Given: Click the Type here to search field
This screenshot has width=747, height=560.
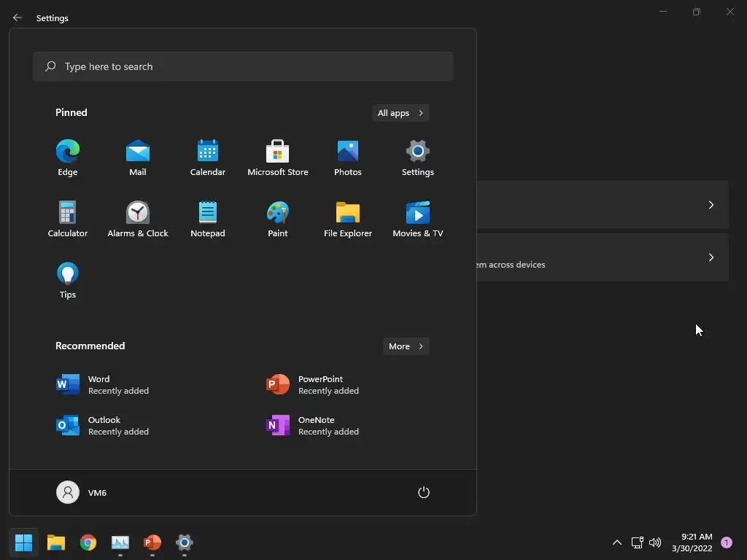Looking at the screenshot, I should pyautogui.click(x=243, y=66).
